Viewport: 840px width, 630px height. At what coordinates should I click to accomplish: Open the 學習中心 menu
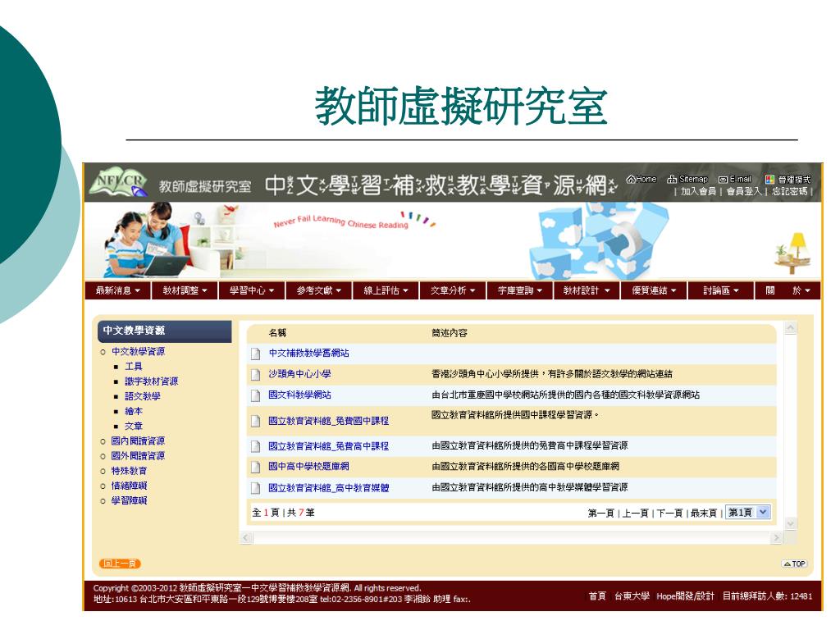point(252,290)
